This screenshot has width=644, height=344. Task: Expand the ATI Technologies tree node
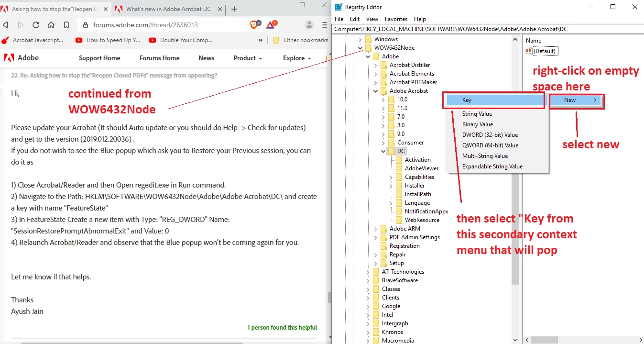[x=368, y=272]
